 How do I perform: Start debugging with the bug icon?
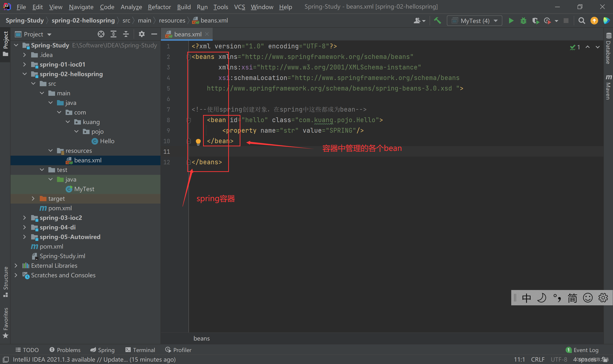(523, 21)
